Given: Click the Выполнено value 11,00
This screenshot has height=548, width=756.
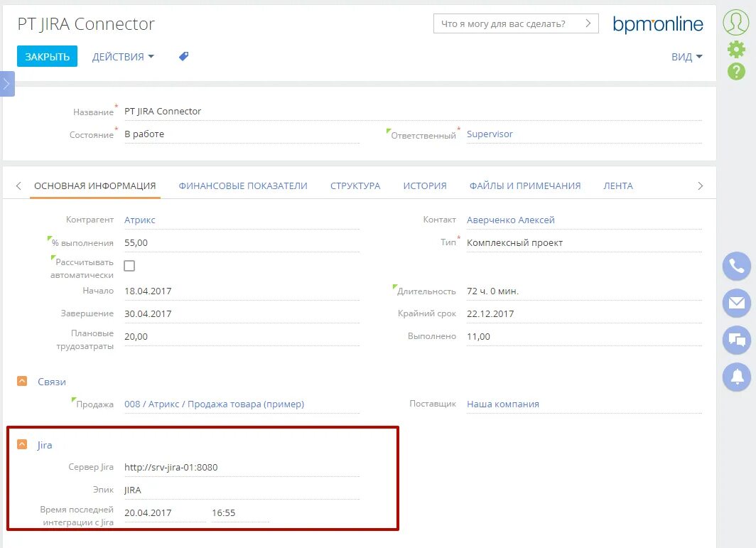Looking at the screenshot, I should 584,337.
